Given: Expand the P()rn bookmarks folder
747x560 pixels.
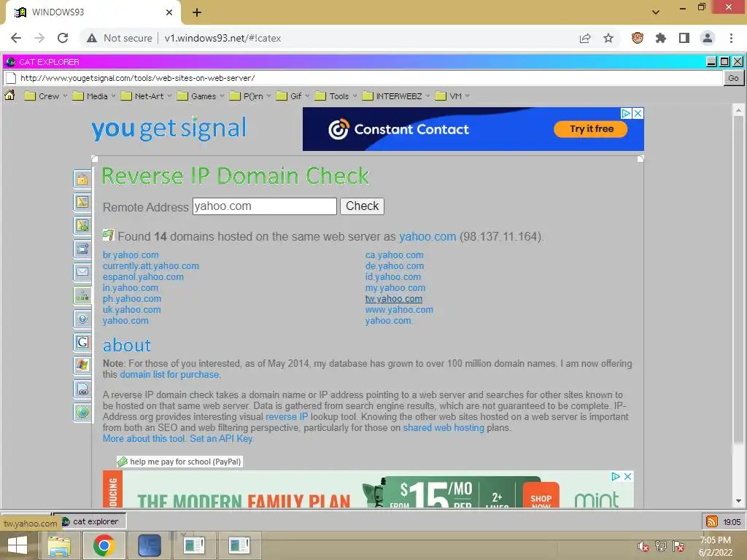Looking at the screenshot, I should 250,96.
